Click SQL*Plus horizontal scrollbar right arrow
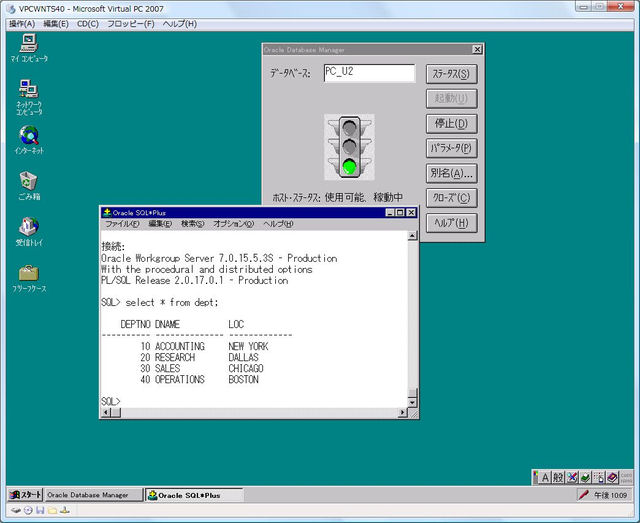Viewport: 640px width, 523px height. pyautogui.click(x=402, y=413)
